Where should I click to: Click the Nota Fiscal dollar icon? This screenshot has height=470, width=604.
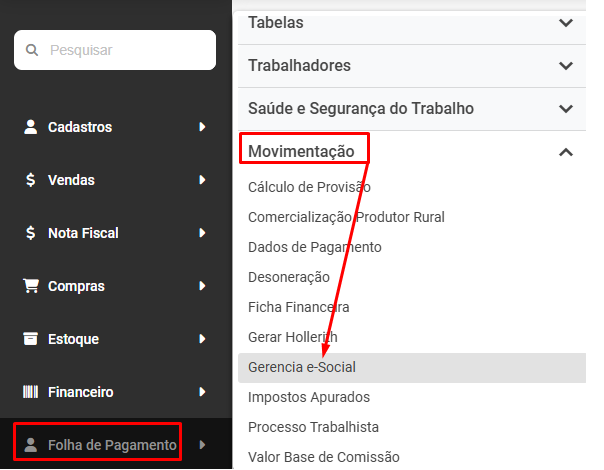pos(30,233)
